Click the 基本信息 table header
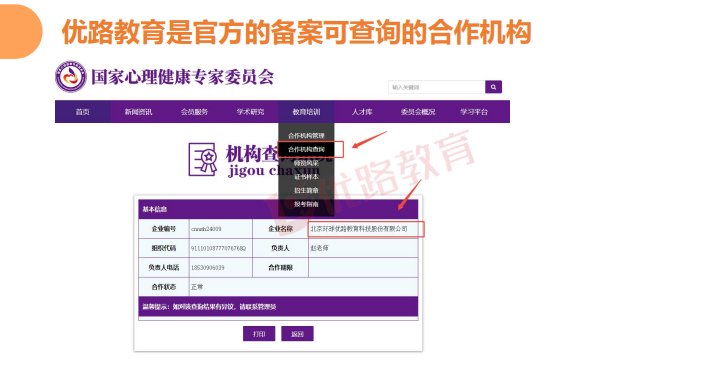 (278, 209)
